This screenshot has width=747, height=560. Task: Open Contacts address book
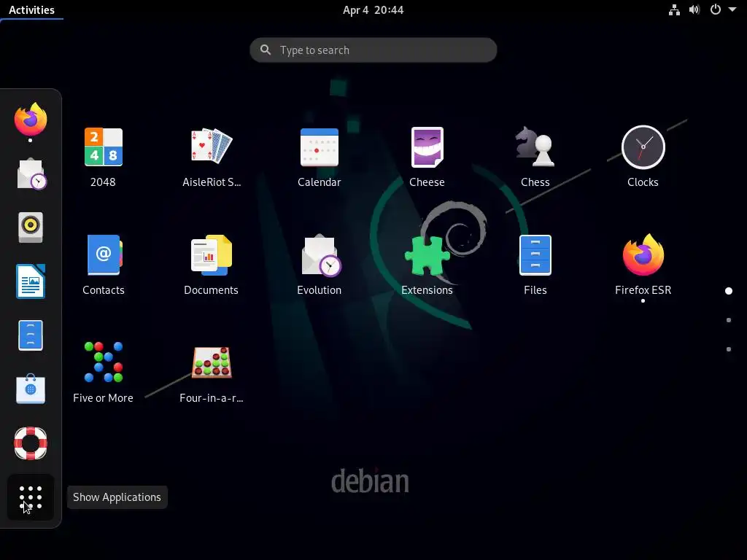point(104,254)
